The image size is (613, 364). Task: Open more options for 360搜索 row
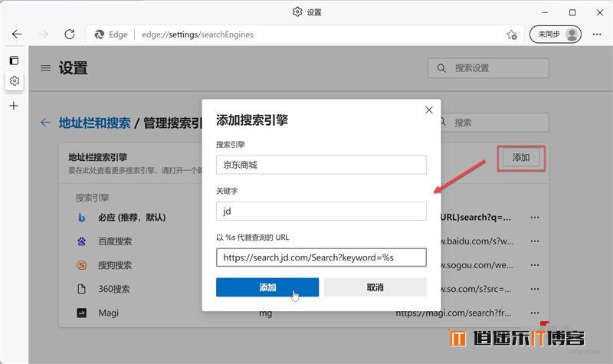pos(535,289)
